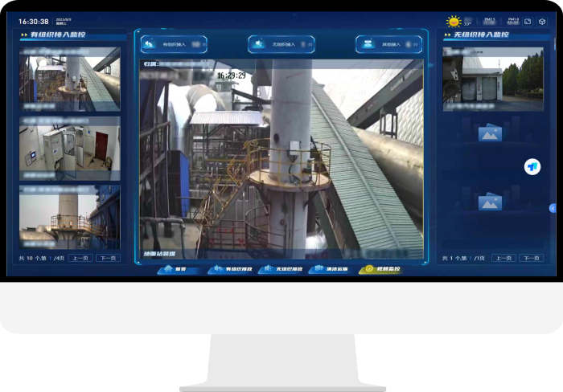Switch to 有组织排放 tab
Image resolution: width=563 pixels, height=392 pixels.
tap(229, 269)
